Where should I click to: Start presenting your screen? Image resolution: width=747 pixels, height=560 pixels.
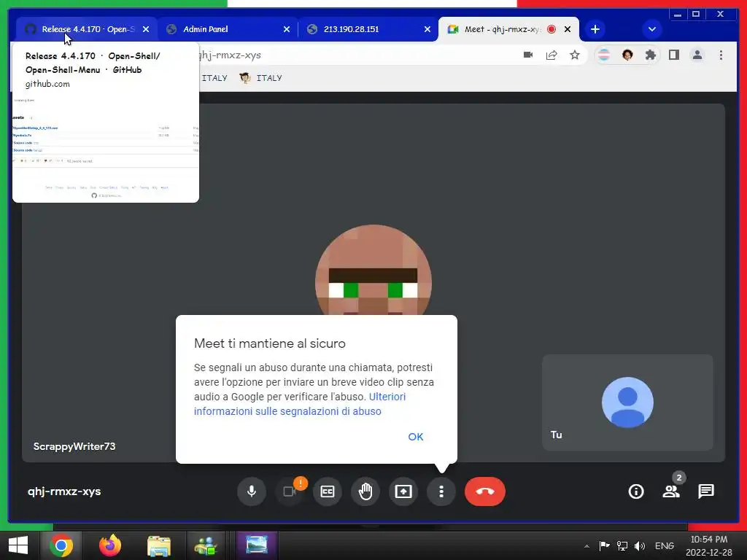click(403, 491)
